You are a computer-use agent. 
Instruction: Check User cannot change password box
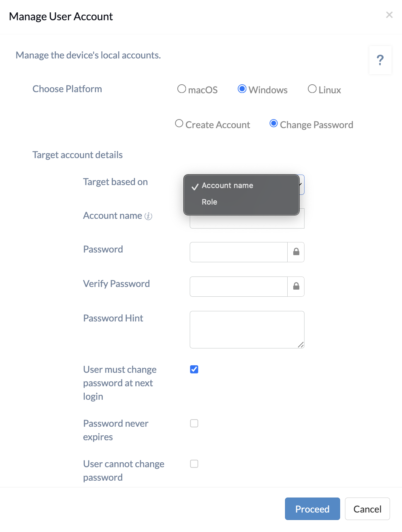coord(194,464)
